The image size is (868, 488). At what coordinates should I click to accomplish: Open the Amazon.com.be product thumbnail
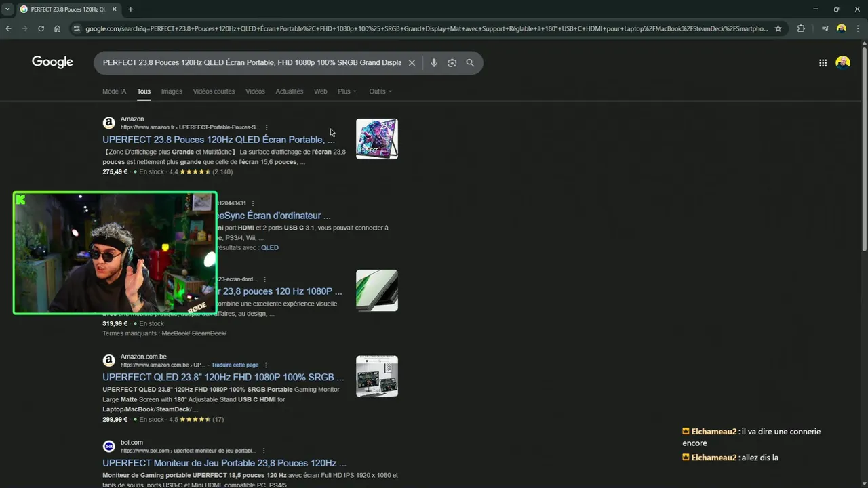coord(377,376)
